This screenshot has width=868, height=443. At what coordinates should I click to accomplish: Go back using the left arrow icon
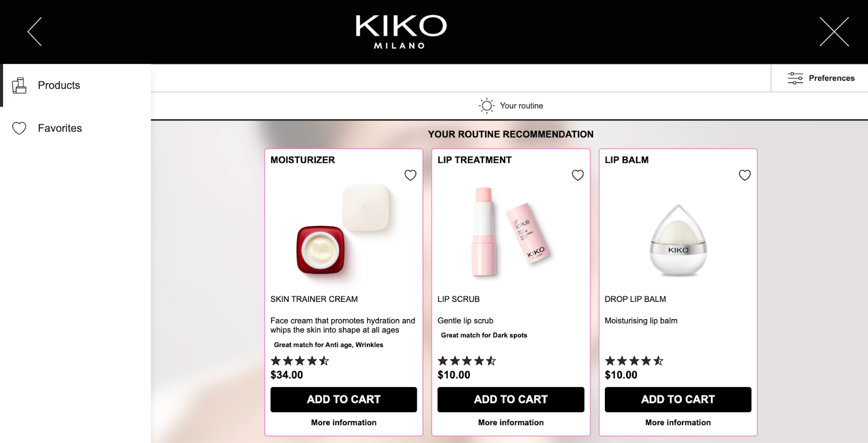35,31
